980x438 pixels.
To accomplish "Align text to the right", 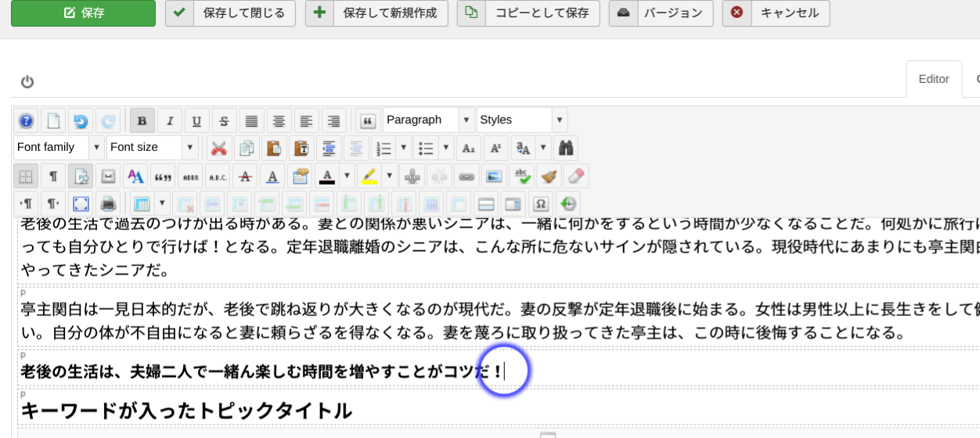I will 333,120.
